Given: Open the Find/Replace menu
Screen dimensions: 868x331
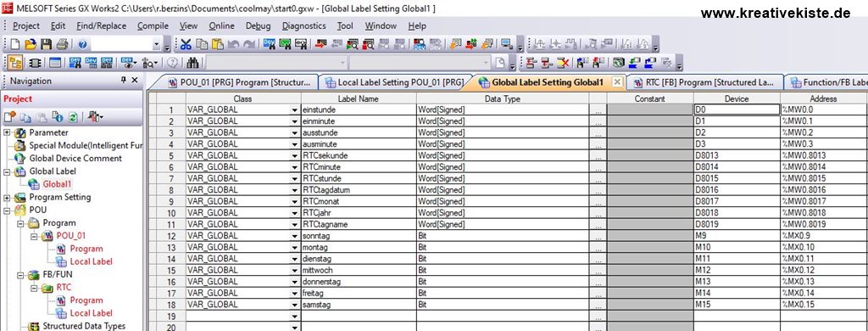Looking at the screenshot, I should [x=102, y=26].
